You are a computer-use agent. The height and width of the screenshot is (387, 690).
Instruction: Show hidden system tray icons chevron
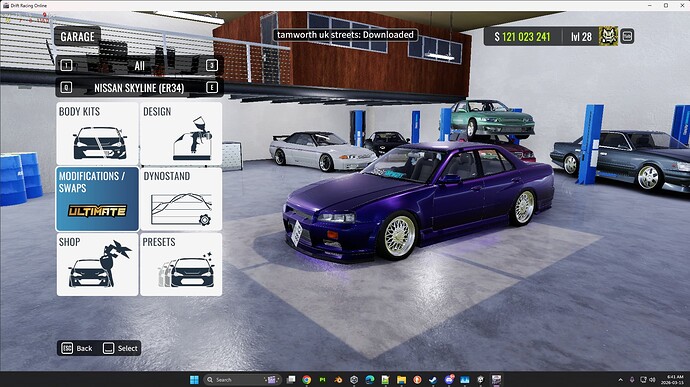[620, 380]
